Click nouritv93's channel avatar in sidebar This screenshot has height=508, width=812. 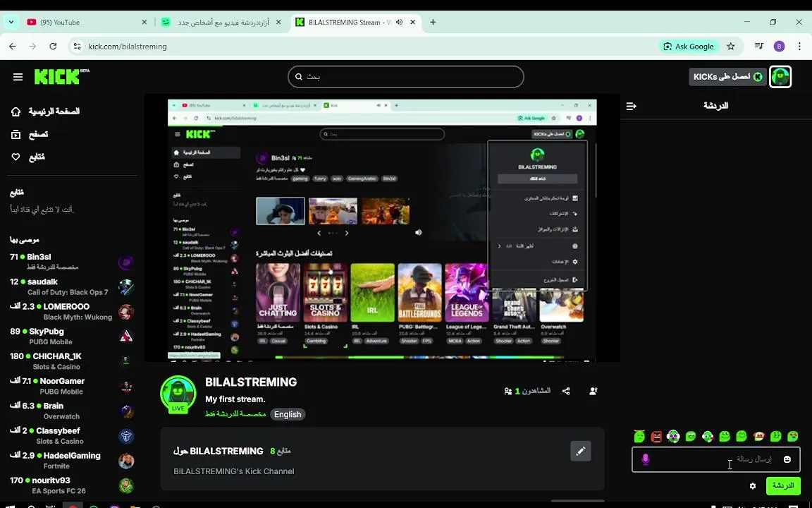(x=126, y=485)
